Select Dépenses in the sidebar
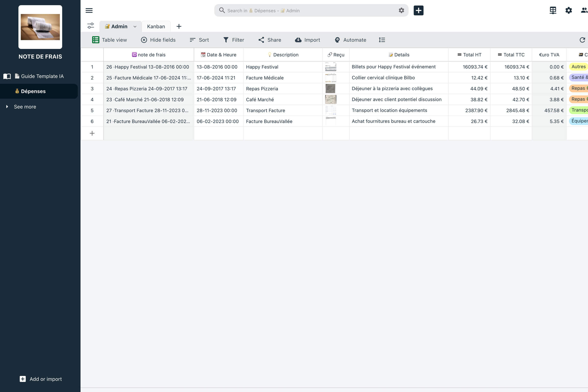This screenshot has height=392, width=588. coord(33,91)
